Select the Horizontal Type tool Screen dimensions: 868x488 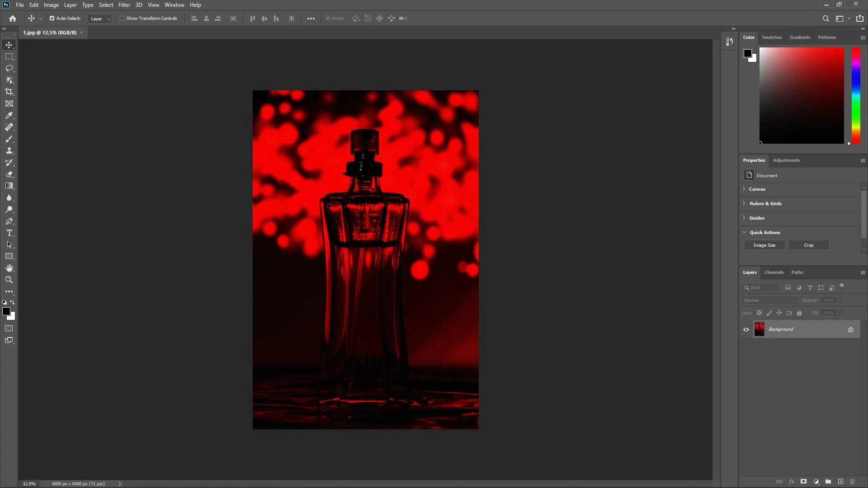pyautogui.click(x=9, y=233)
